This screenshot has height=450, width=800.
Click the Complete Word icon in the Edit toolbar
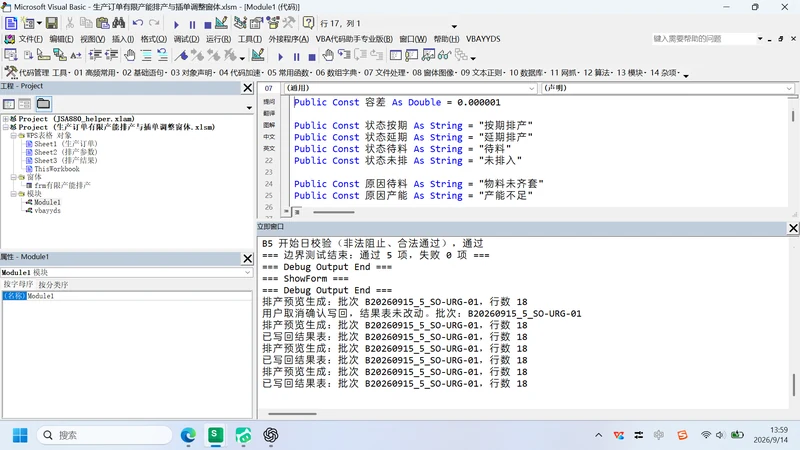pyautogui.click(x=76, y=55)
